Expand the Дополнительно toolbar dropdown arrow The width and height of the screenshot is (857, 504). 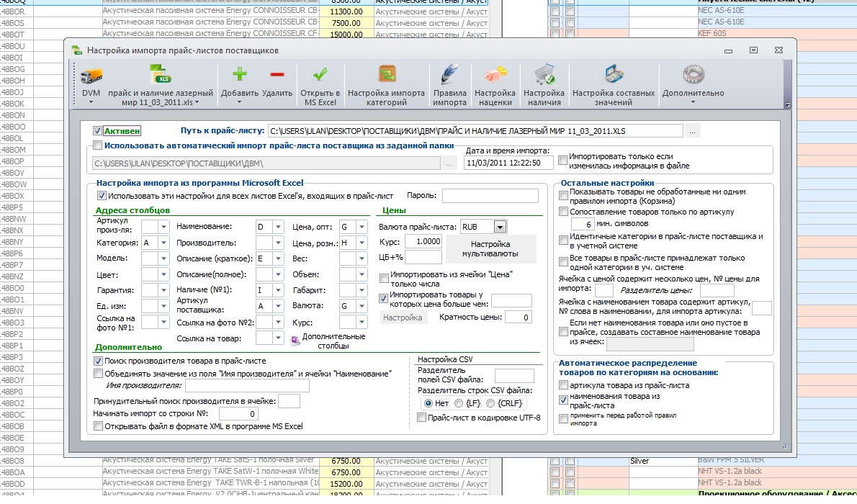click(x=693, y=102)
